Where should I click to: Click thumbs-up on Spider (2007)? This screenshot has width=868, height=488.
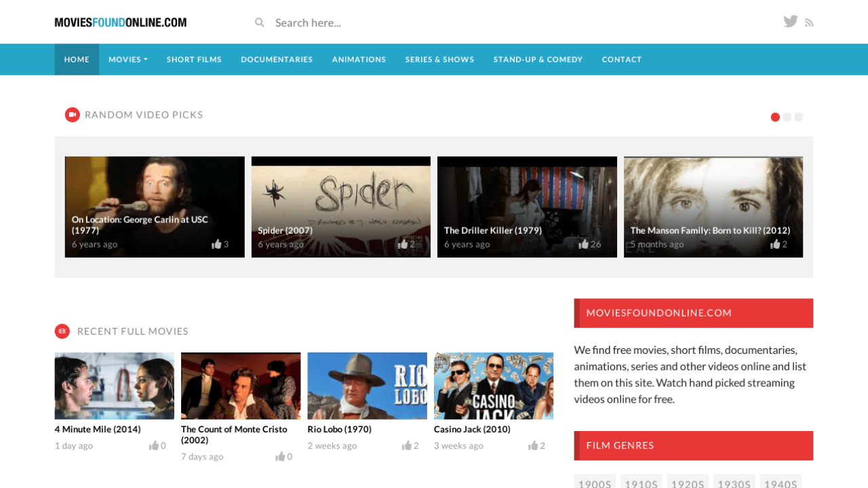coord(403,244)
